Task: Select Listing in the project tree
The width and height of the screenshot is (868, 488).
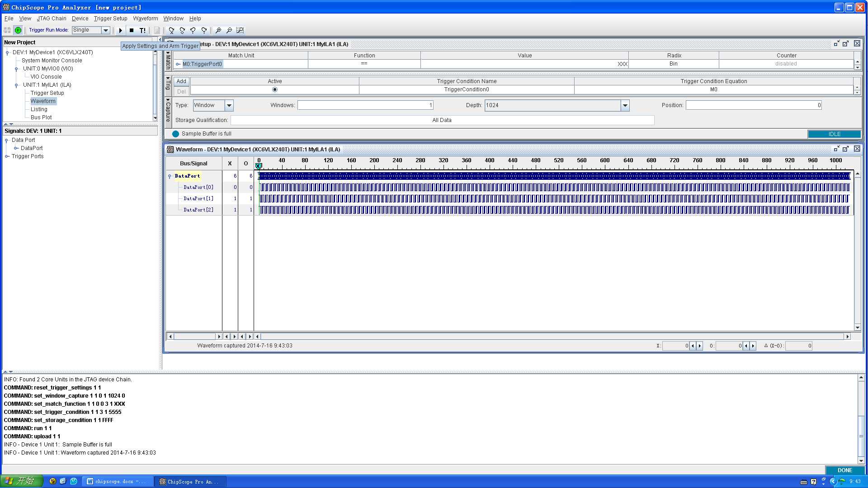Action: 39,109
